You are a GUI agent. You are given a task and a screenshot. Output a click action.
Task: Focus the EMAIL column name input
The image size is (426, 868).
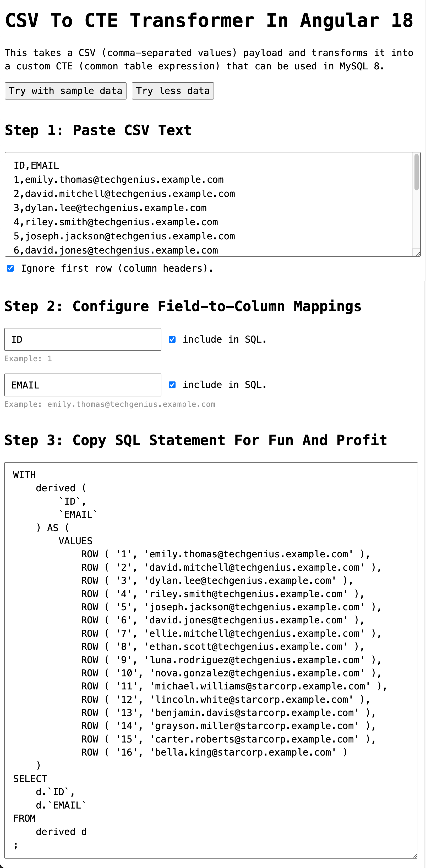tap(83, 385)
